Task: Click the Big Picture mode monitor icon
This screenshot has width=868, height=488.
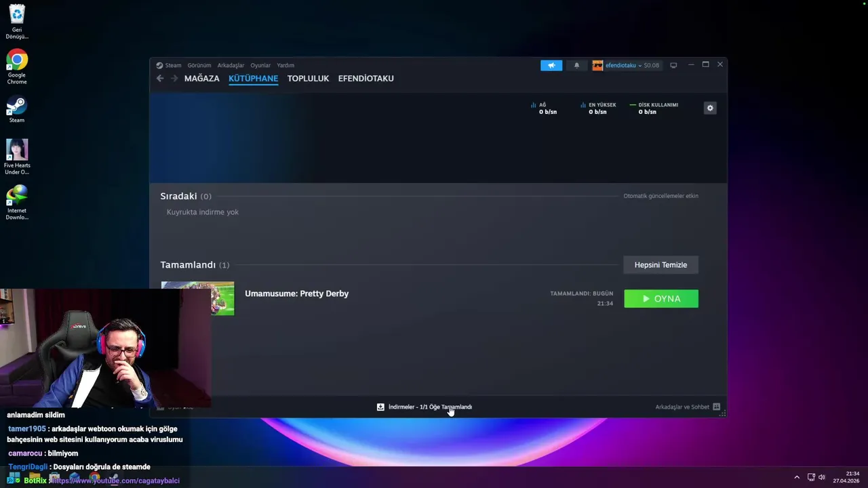Action: [673, 65]
